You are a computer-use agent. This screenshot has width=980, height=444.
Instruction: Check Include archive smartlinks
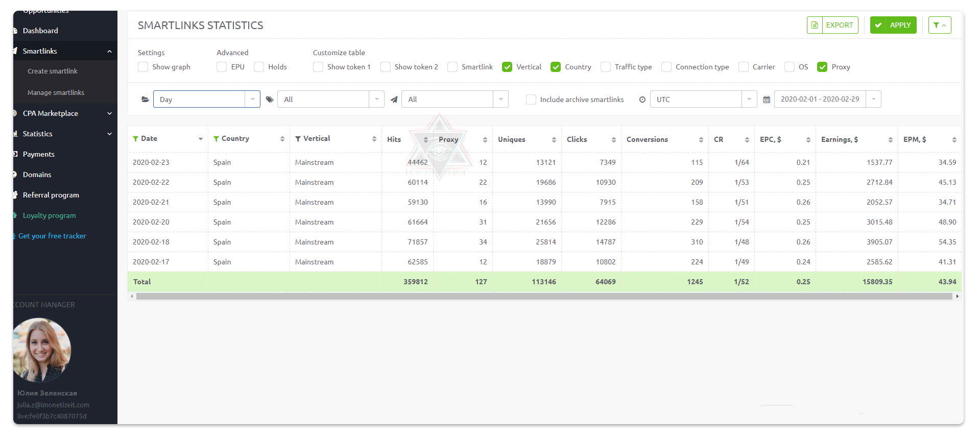point(531,100)
